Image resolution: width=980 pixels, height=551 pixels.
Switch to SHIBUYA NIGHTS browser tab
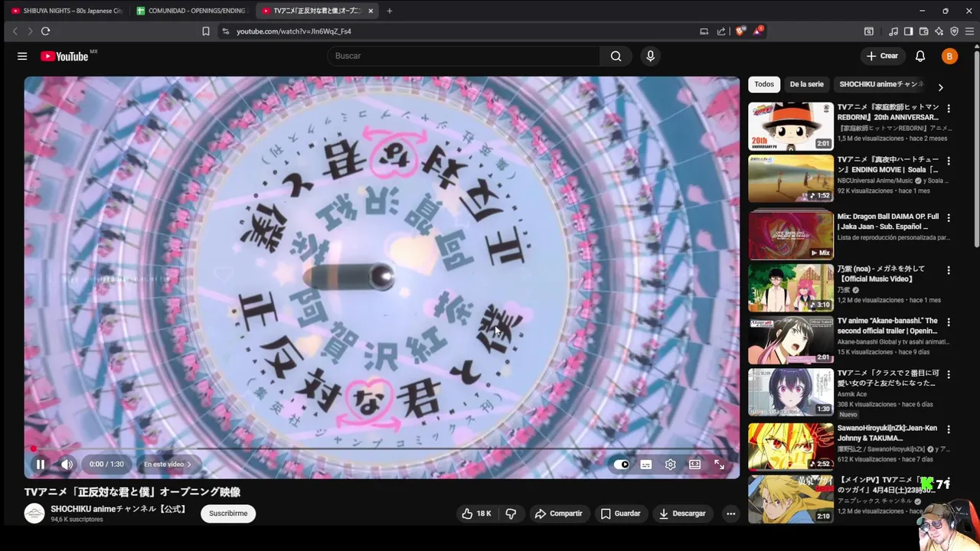point(67,11)
